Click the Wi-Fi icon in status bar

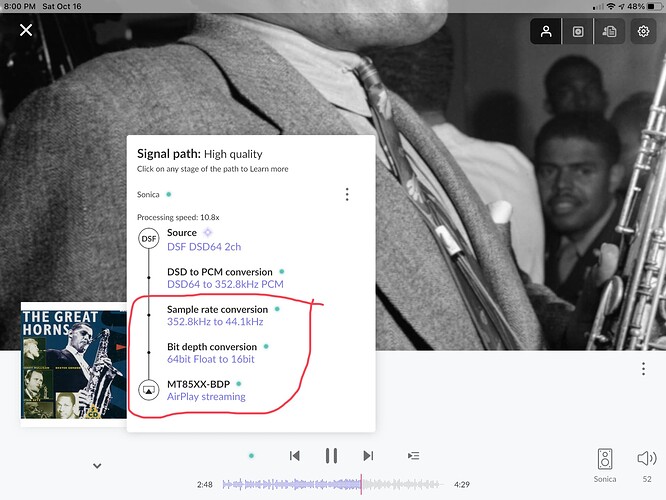611,6
